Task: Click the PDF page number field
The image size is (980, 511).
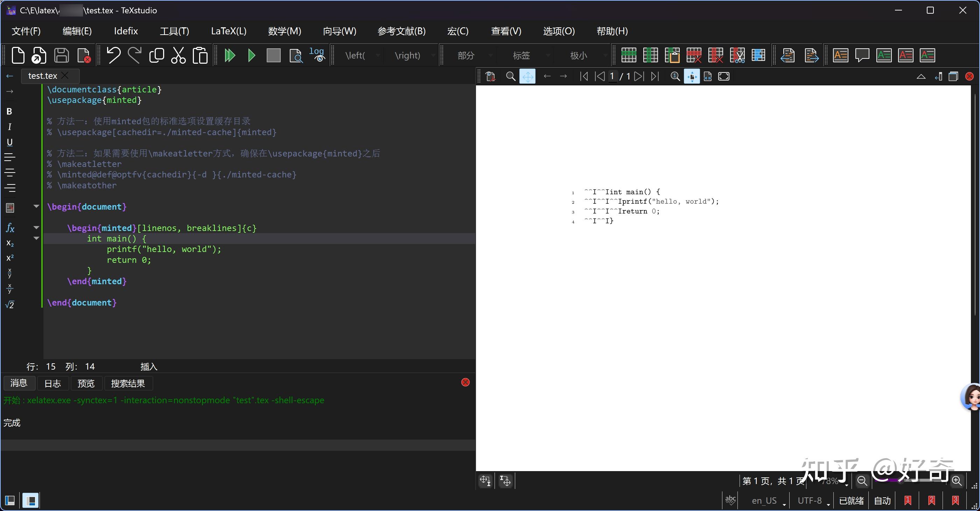Action: [612, 77]
